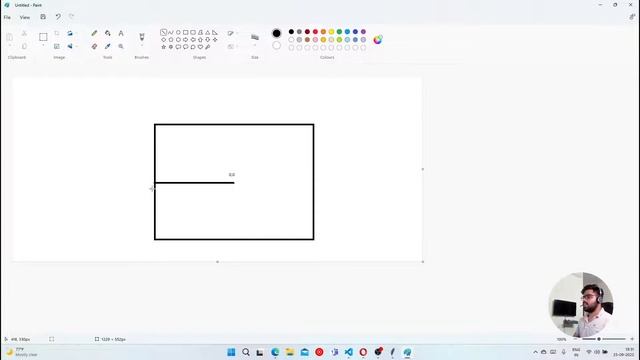Select the Text tool
This screenshot has height=360, width=640.
click(121, 33)
